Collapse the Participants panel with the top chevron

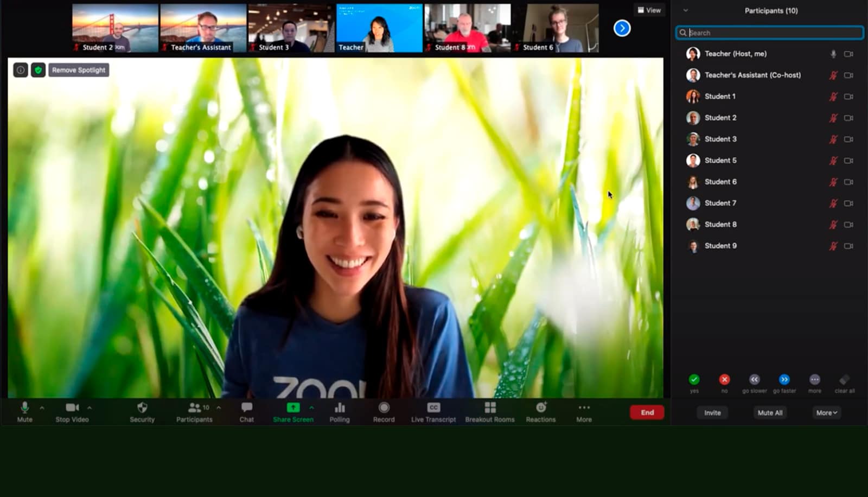pos(686,10)
